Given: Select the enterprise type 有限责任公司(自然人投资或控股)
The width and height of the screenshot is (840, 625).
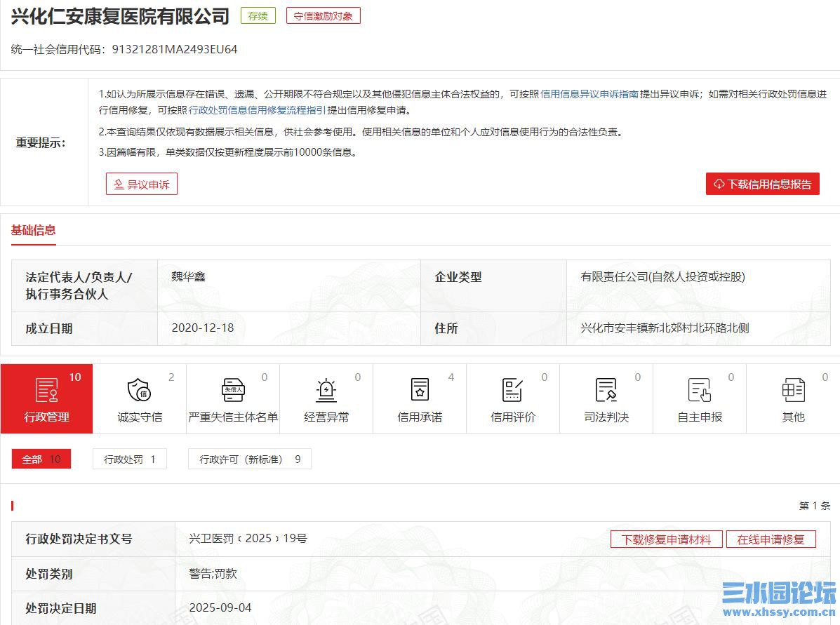Looking at the screenshot, I should (x=662, y=276).
